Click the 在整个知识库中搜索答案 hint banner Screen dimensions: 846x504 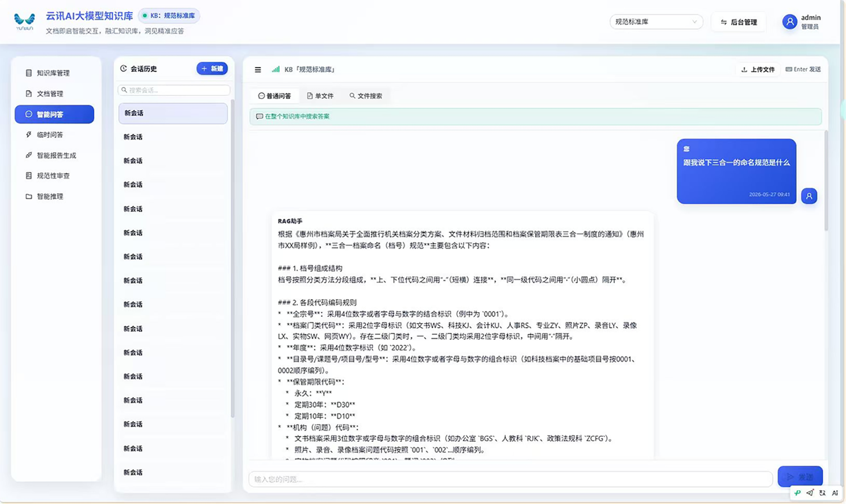point(535,117)
